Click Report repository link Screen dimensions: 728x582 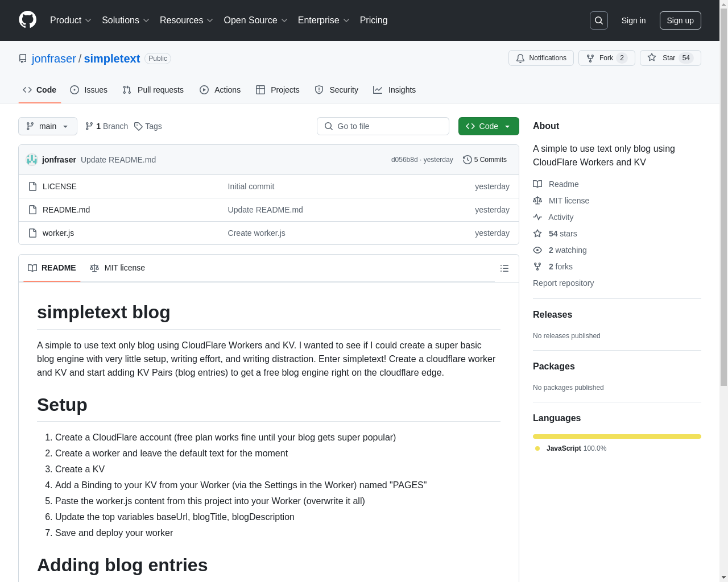pos(563,283)
